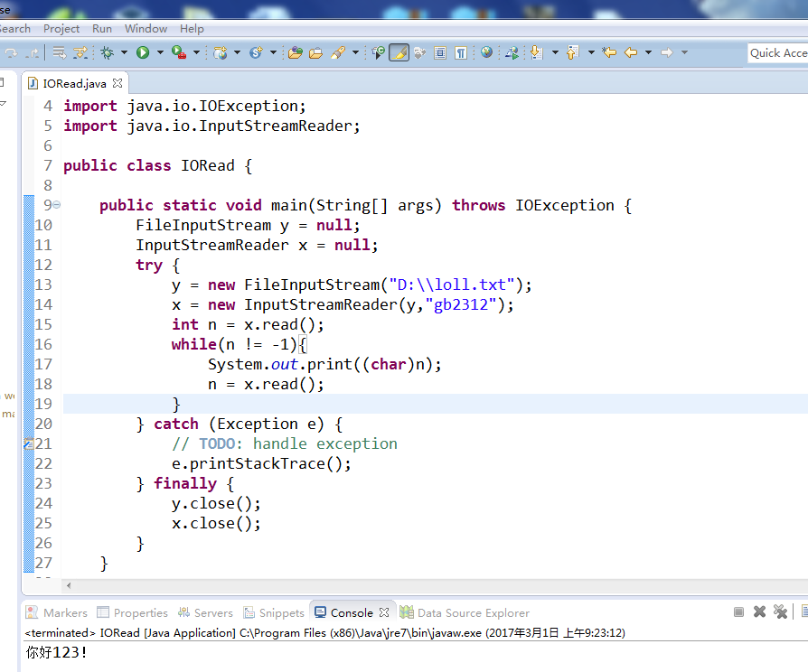This screenshot has width=808, height=672.
Task: Toggle Show Whitespace Characters icon
Action: pos(461,52)
